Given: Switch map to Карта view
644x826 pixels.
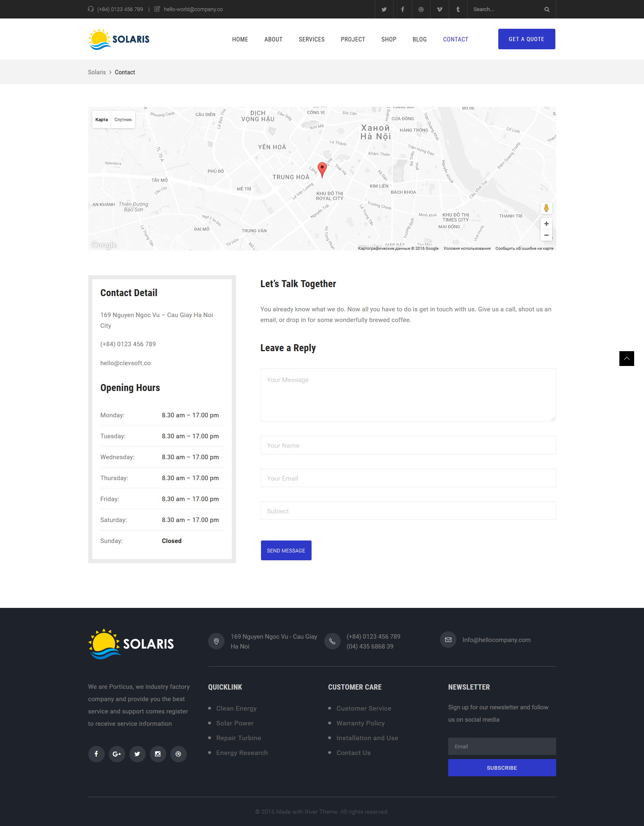Looking at the screenshot, I should [x=101, y=120].
